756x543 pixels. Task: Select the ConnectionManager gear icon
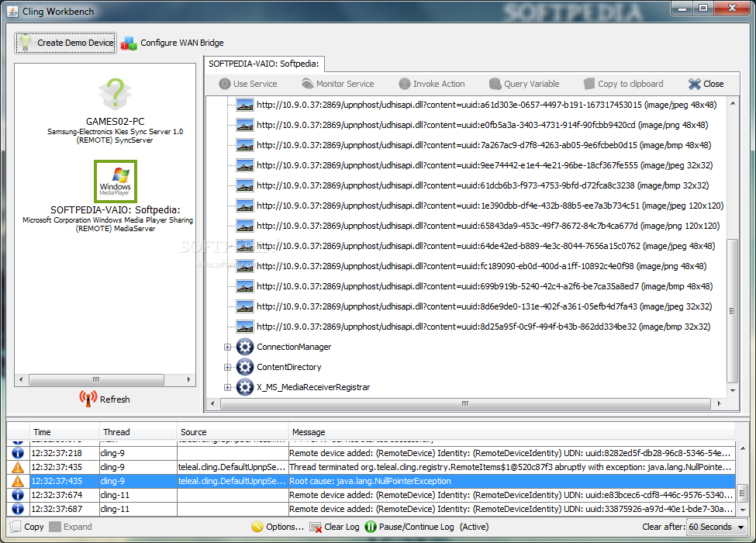[x=245, y=347]
